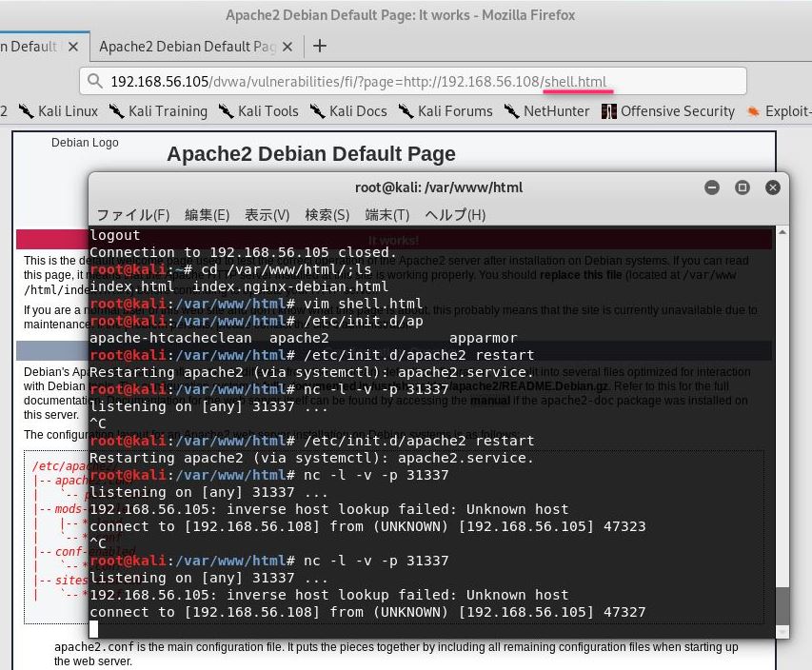Open the ヘルプ(H) terminal menu
Viewport: 812px width, 670px height.
(x=455, y=215)
